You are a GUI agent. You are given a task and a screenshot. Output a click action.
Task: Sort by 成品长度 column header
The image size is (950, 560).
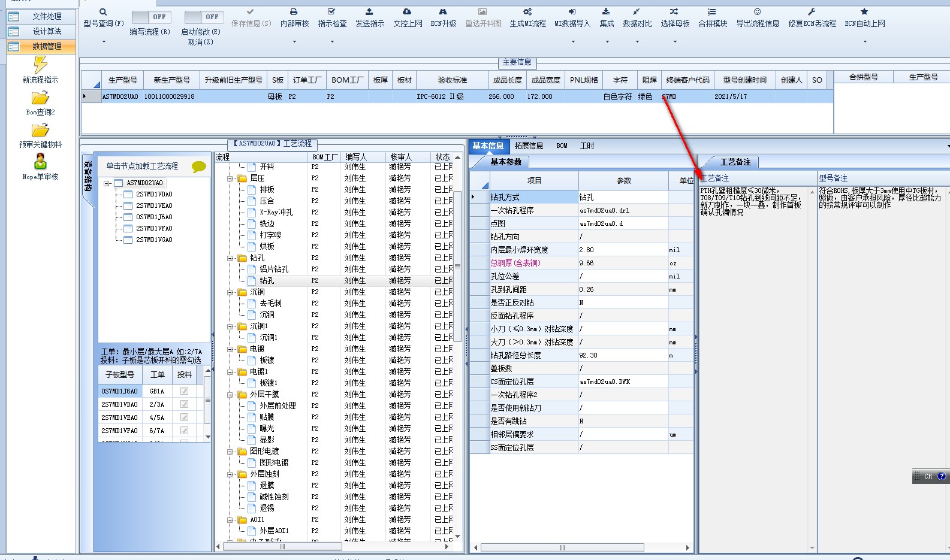point(507,80)
